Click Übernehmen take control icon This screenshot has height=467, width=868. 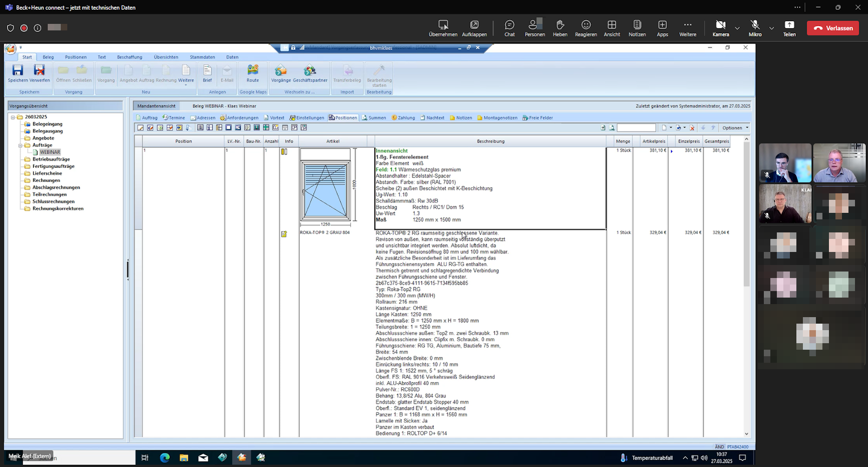(x=443, y=28)
